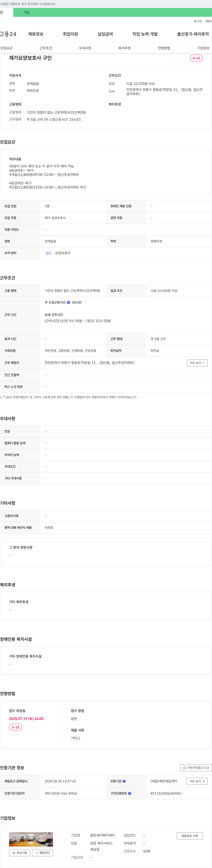
Task: Click the 로그인 link
Action: pos(197,21)
